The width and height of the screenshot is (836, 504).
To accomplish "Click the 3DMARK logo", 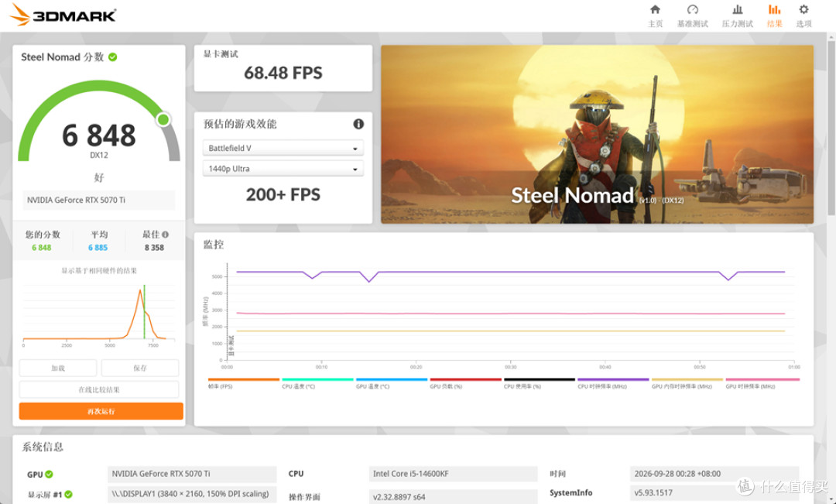I will tap(63, 15).
